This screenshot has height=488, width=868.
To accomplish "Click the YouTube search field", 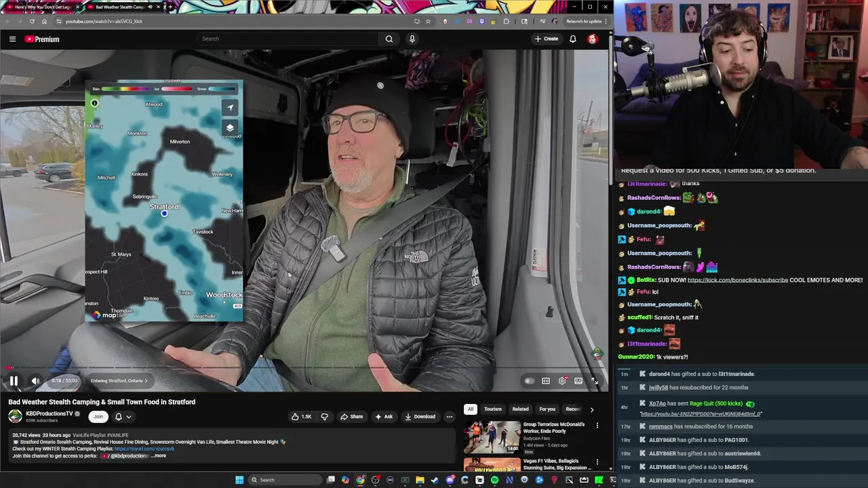I will [x=288, y=39].
